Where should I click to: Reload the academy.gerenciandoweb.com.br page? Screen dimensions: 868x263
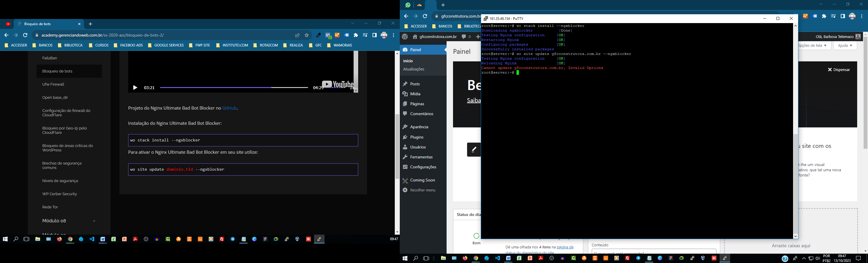point(25,35)
